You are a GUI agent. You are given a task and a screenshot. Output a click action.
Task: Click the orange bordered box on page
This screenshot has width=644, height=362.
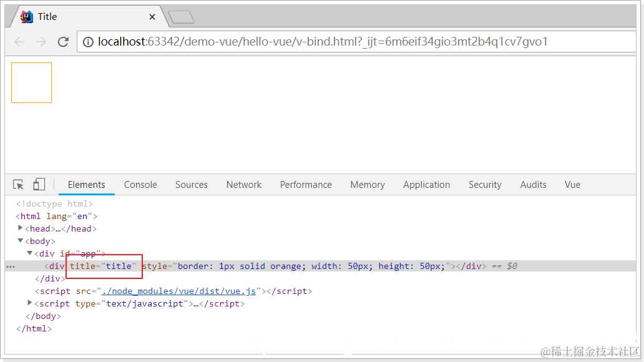(x=32, y=82)
